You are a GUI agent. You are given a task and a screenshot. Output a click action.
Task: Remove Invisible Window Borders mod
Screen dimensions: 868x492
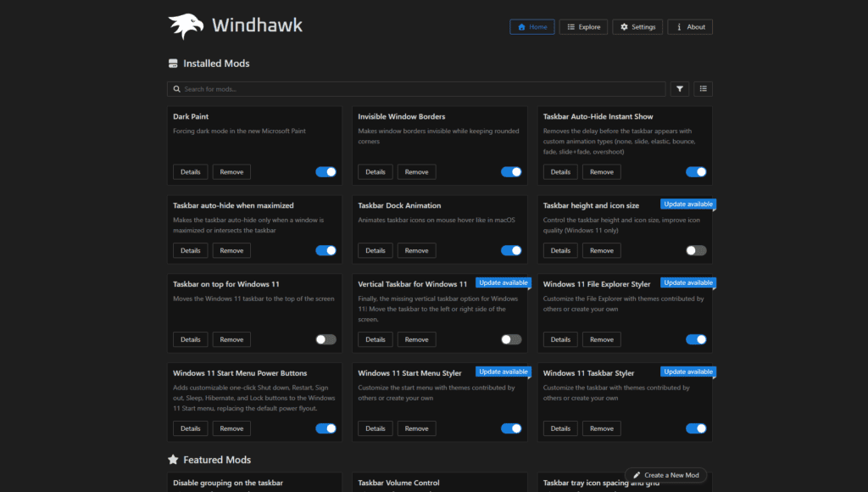click(416, 171)
